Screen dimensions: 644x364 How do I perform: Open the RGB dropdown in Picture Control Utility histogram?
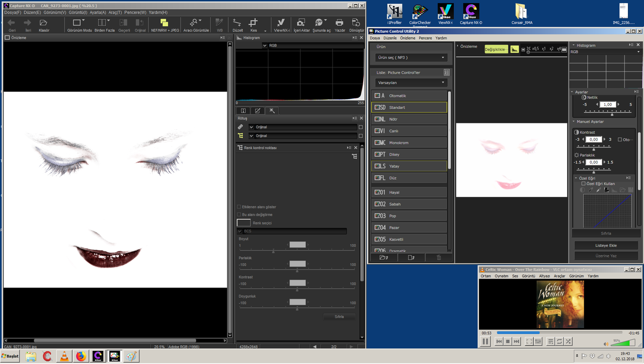click(605, 52)
